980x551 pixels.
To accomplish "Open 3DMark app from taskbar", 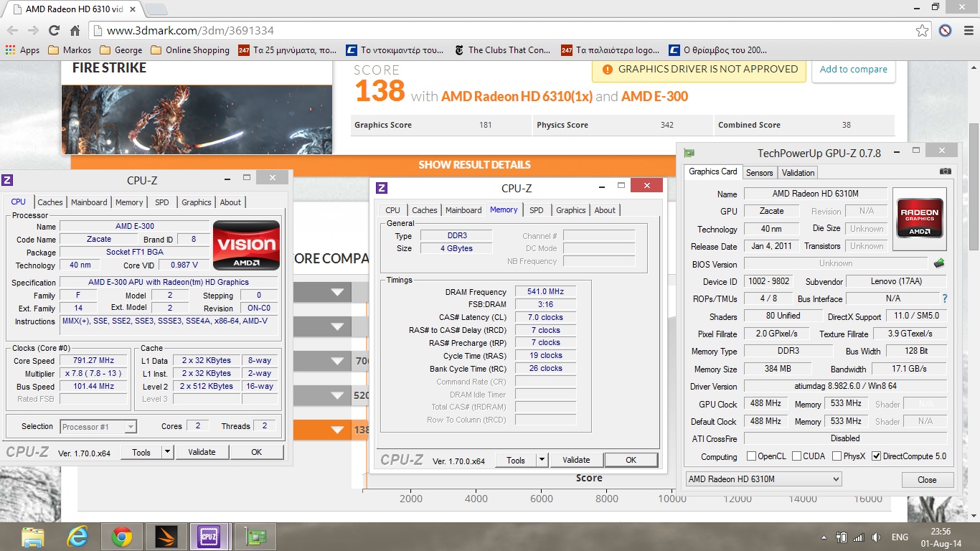I will click(166, 537).
